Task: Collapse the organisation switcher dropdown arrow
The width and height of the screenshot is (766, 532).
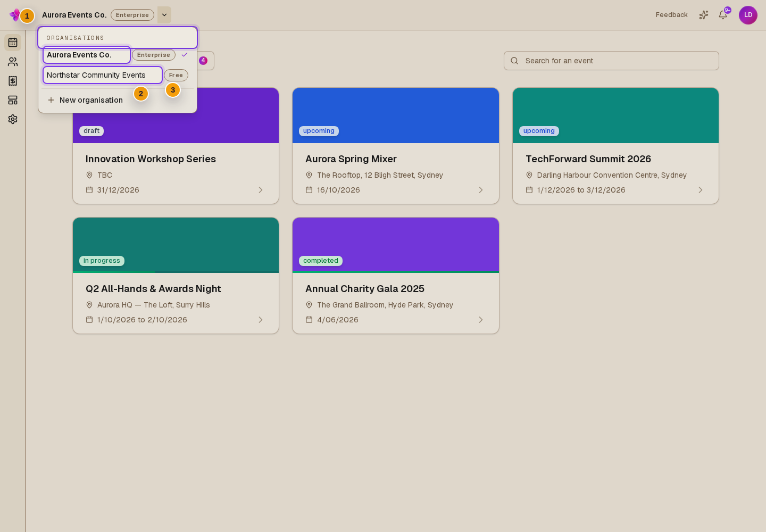Action: click(164, 15)
